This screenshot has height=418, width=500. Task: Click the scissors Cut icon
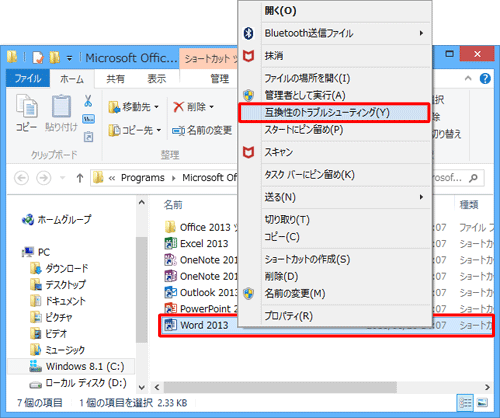tap(88, 101)
